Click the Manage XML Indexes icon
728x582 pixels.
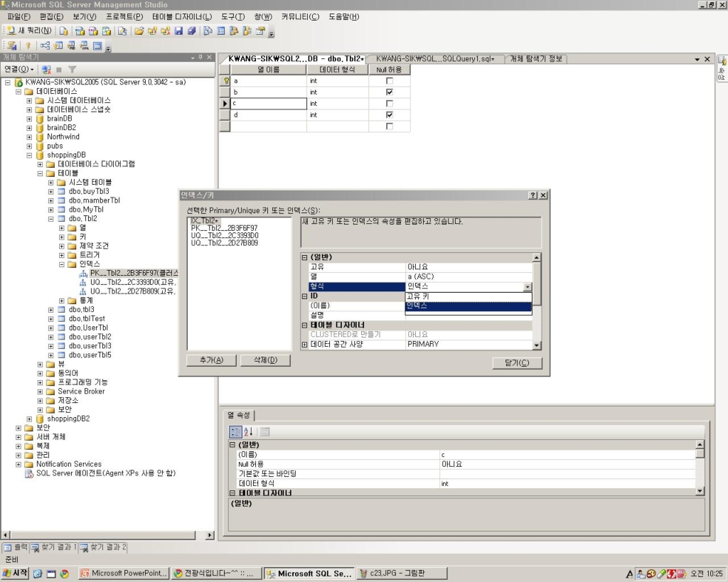click(x=84, y=45)
